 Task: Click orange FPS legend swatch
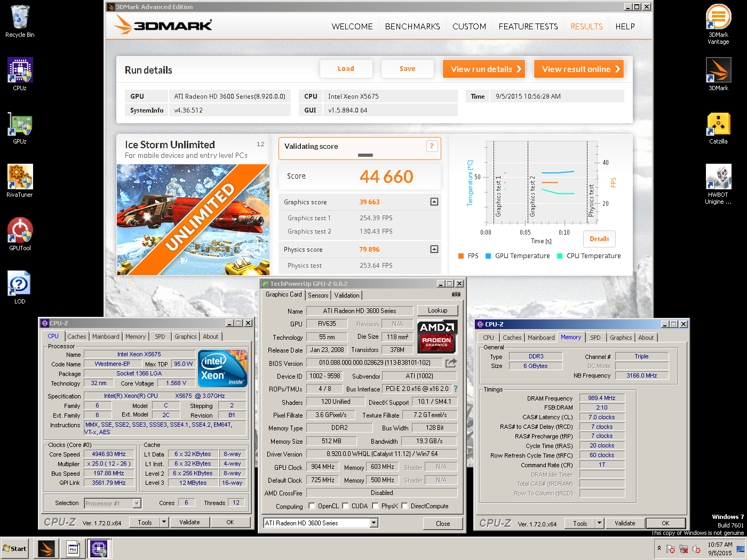pyautogui.click(x=461, y=256)
